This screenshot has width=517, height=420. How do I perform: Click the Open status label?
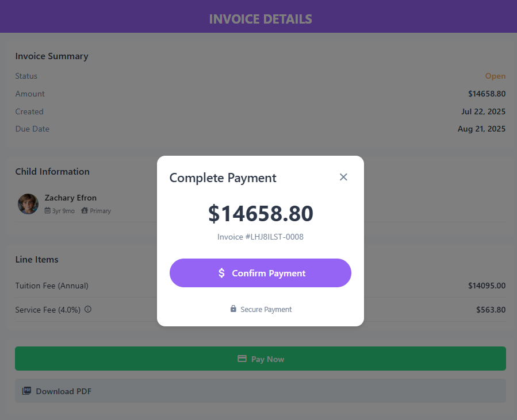click(495, 76)
